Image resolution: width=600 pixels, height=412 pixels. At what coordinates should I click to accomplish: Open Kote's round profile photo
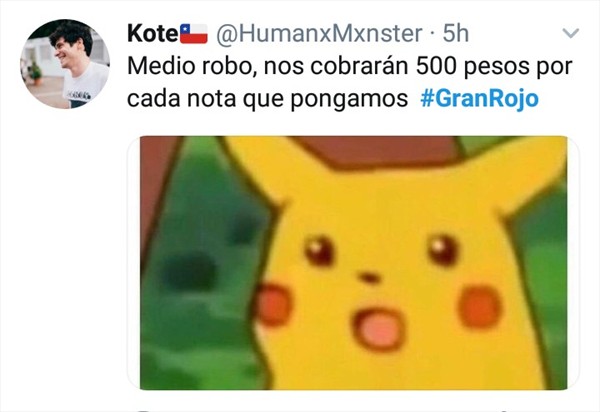65,64
